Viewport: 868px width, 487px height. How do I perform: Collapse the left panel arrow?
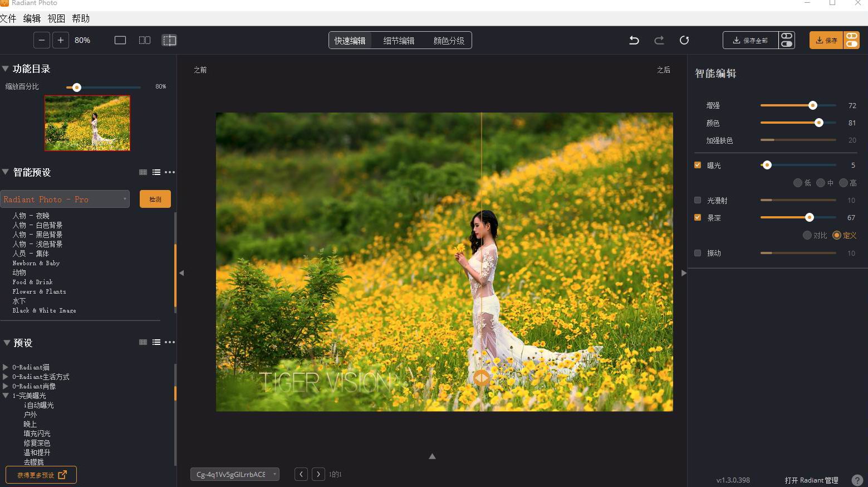coord(182,273)
